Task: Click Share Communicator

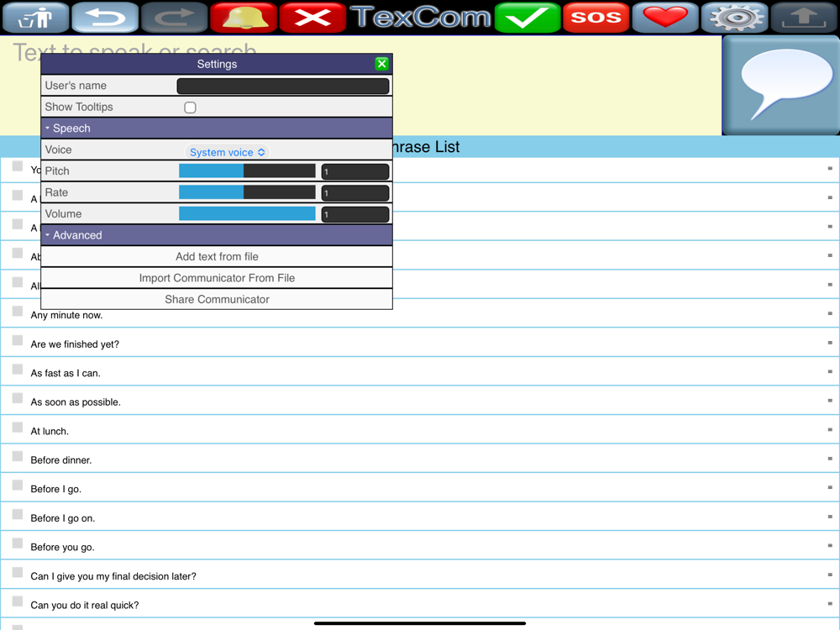Action: pyautogui.click(x=217, y=300)
